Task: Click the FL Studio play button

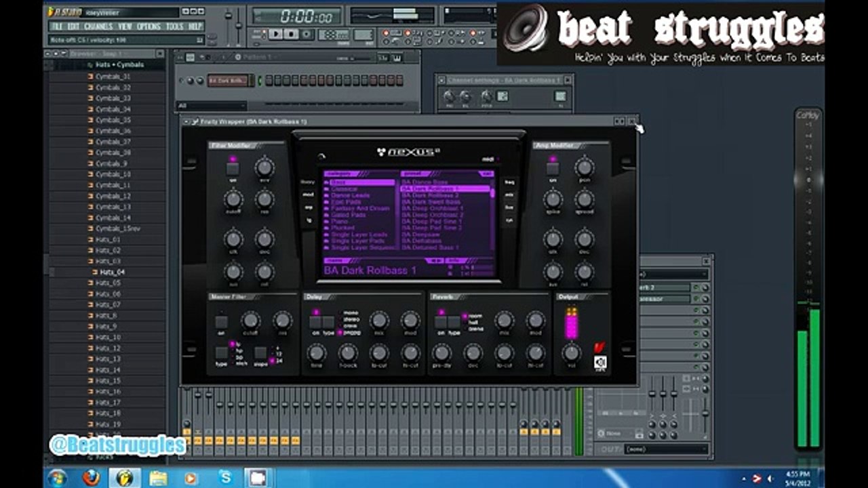Action: [x=276, y=34]
